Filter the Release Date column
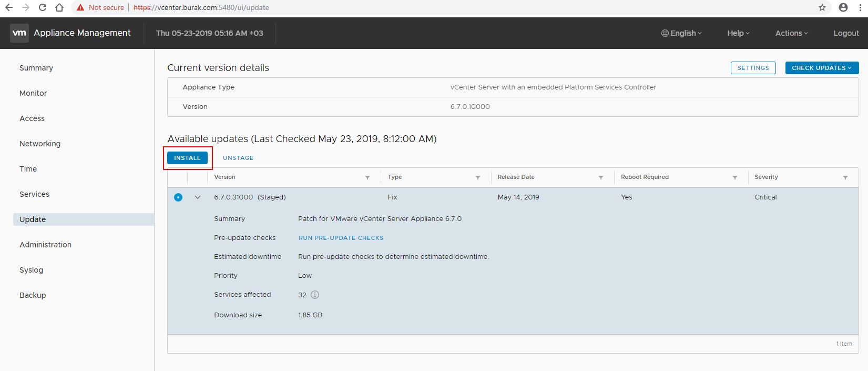 pyautogui.click(x=601, y=177)
